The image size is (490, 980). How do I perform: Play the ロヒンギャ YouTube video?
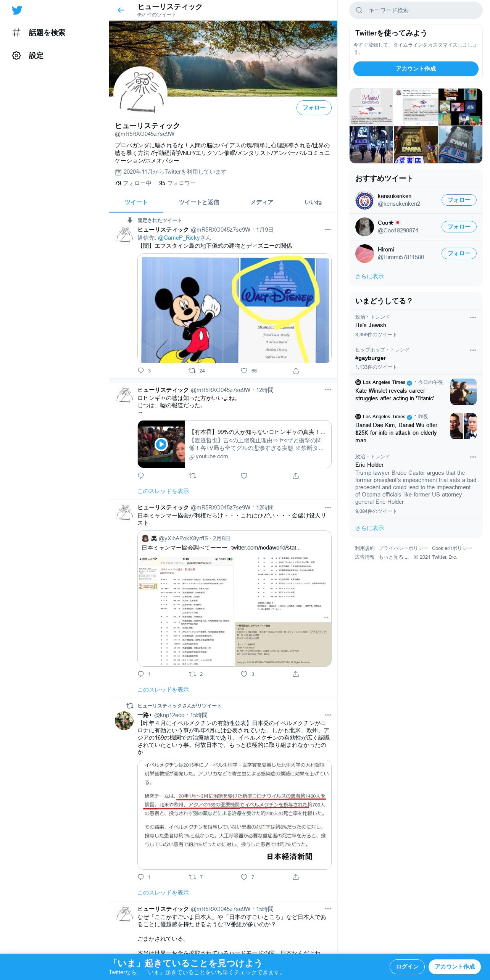point(161,444)
